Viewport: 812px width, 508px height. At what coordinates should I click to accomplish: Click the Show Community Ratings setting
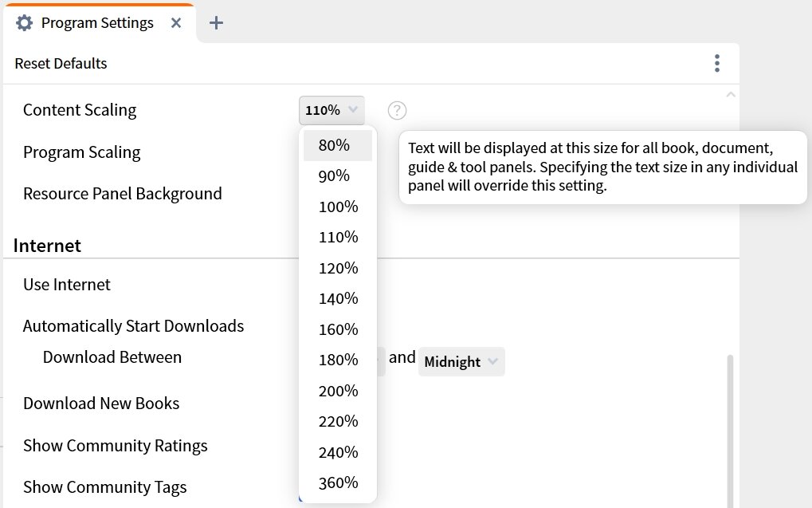point(115,446)
